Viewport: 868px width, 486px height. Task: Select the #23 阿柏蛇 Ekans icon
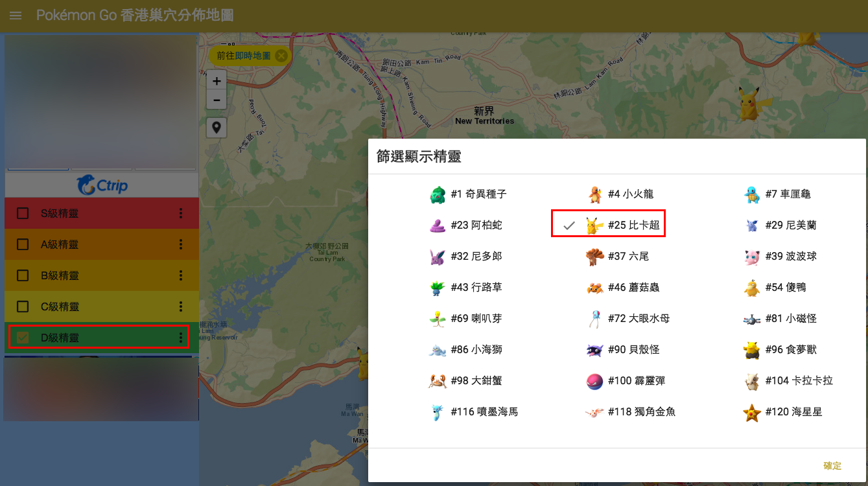[438, 226]
